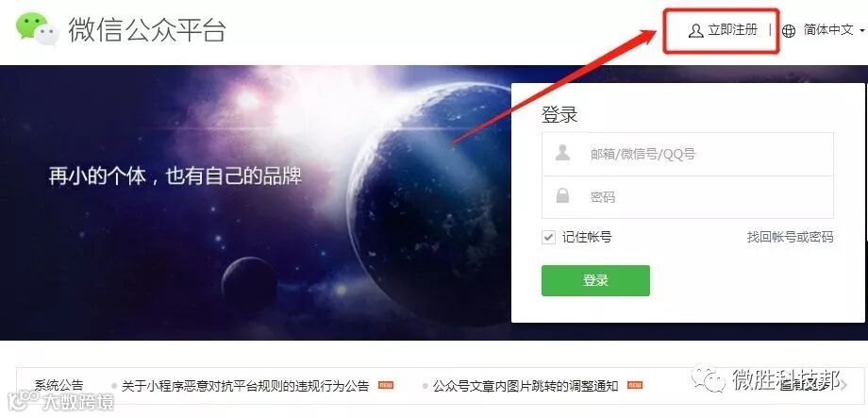Click the lock icon in password field
868x418 pixels.
click(x=562, y=196)
